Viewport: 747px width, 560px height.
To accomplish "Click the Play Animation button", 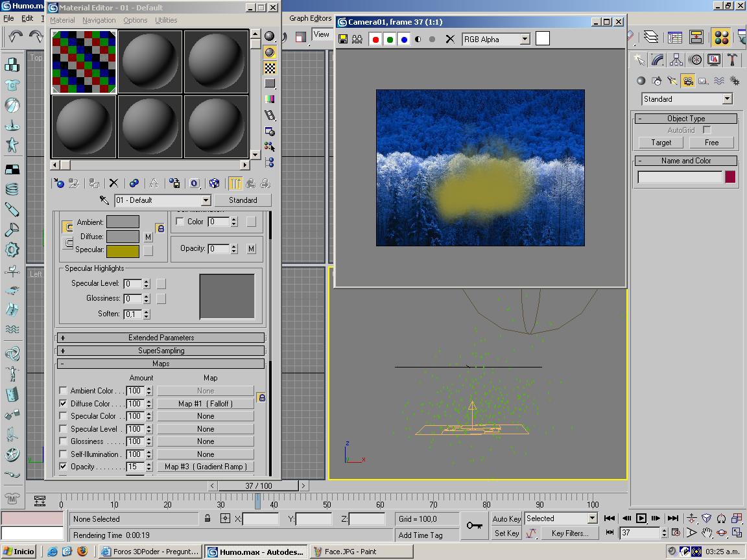I will 641,518.
